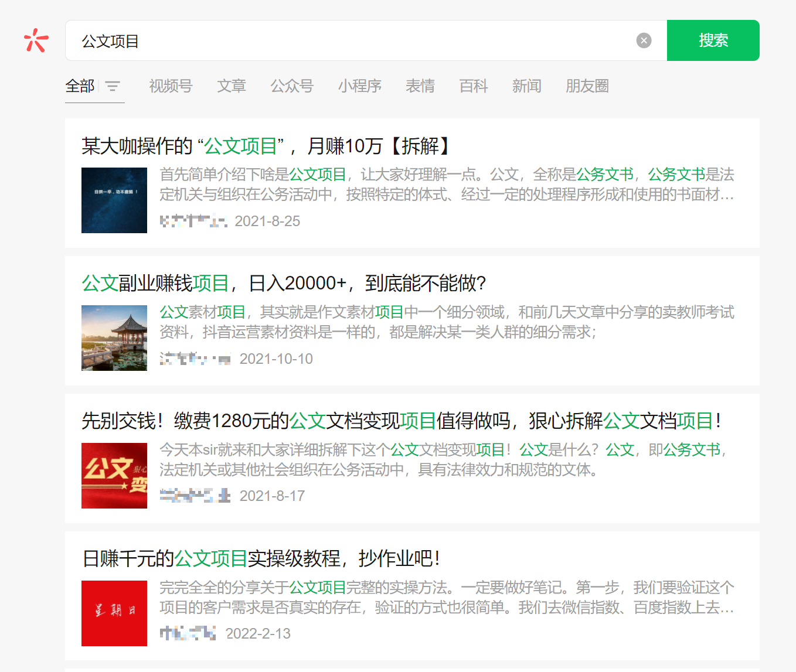Click inside the 公文项目 search input field

click(352, 41)
